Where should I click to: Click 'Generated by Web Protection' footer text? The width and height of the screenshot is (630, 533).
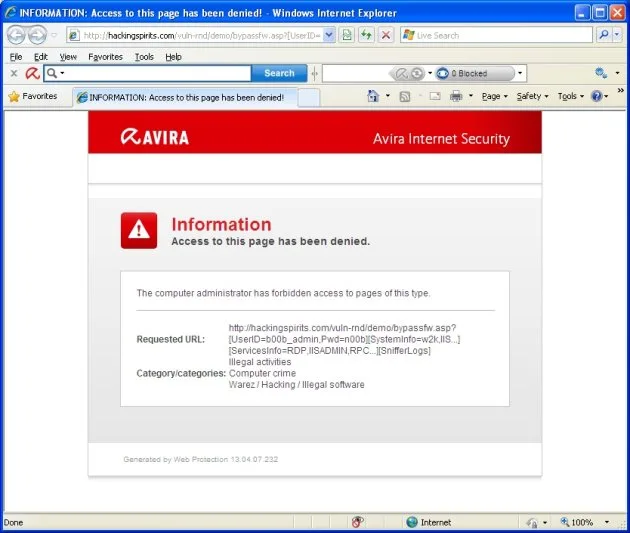pos(200,459)
